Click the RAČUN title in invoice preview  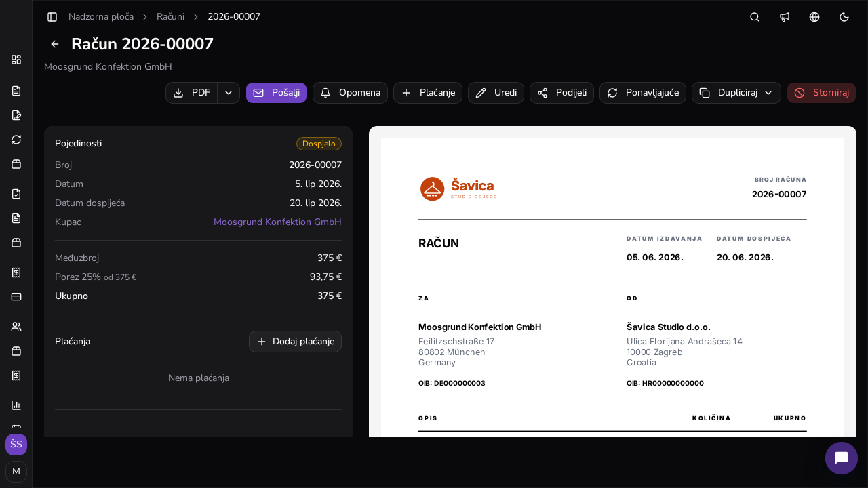(x=439, y=243)
